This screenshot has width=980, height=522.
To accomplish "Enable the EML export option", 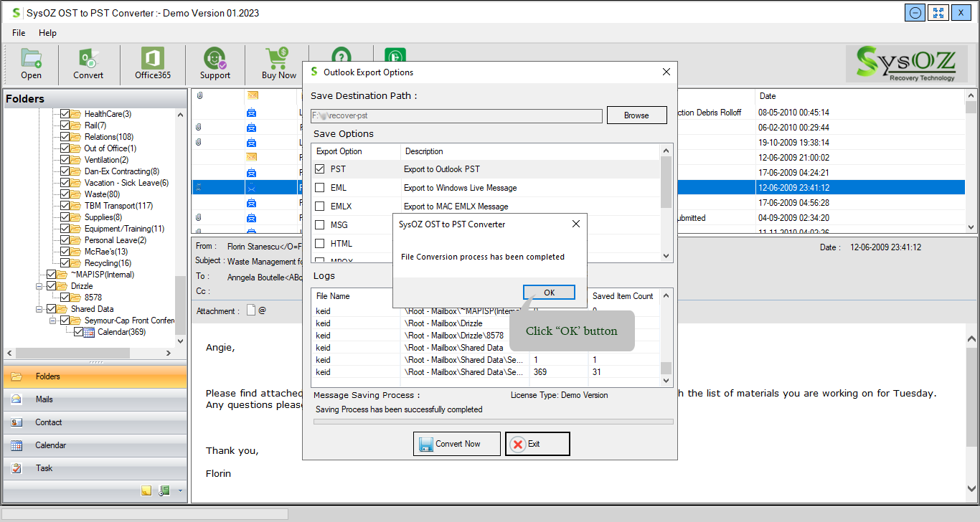I will (x=320, y=188).
